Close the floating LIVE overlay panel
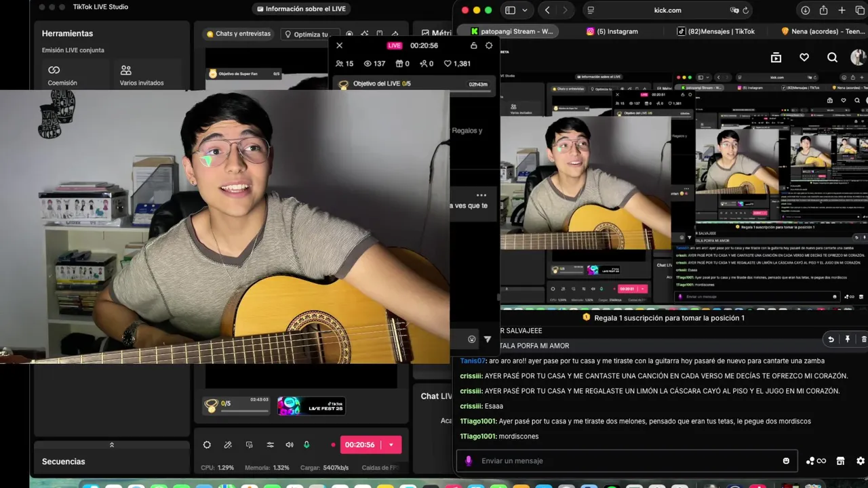This screenshot has height=488, width=868. pyautogui.click(x=340, y=45)
